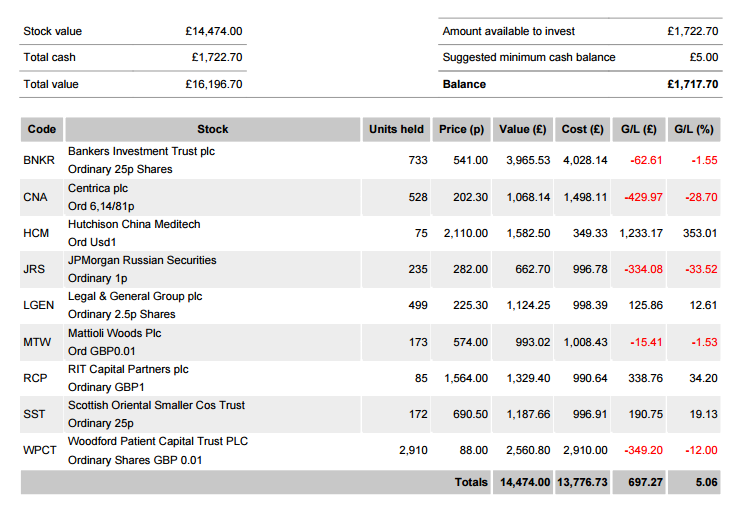Click the Totals row label
This screenshot has height=506, width=738.
[471, 482]
